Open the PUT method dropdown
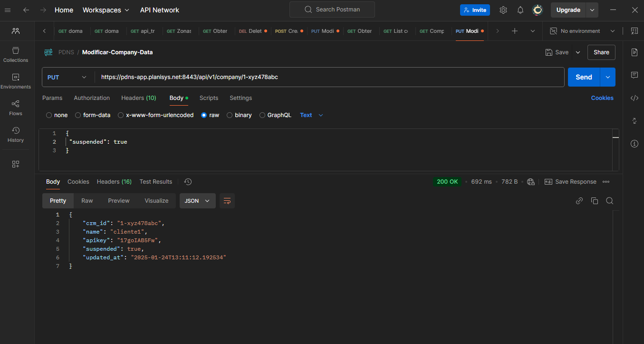The width and height of the screenshot is (644, 344). point(68,77)
